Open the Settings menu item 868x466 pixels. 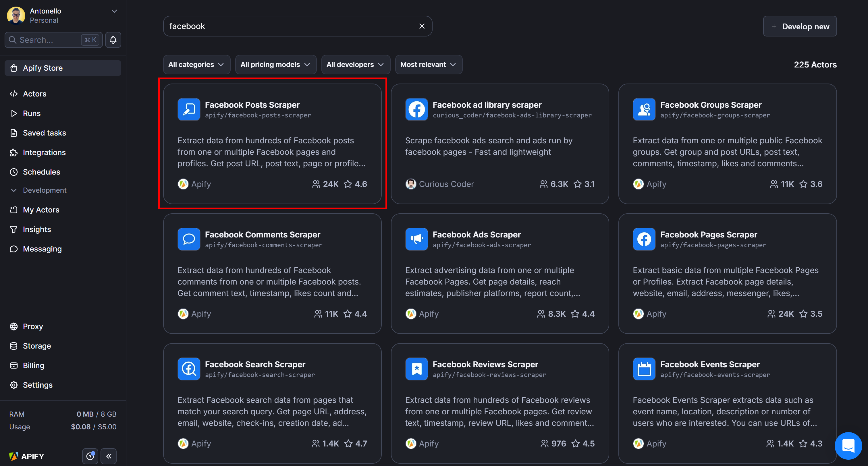(37, 385)
